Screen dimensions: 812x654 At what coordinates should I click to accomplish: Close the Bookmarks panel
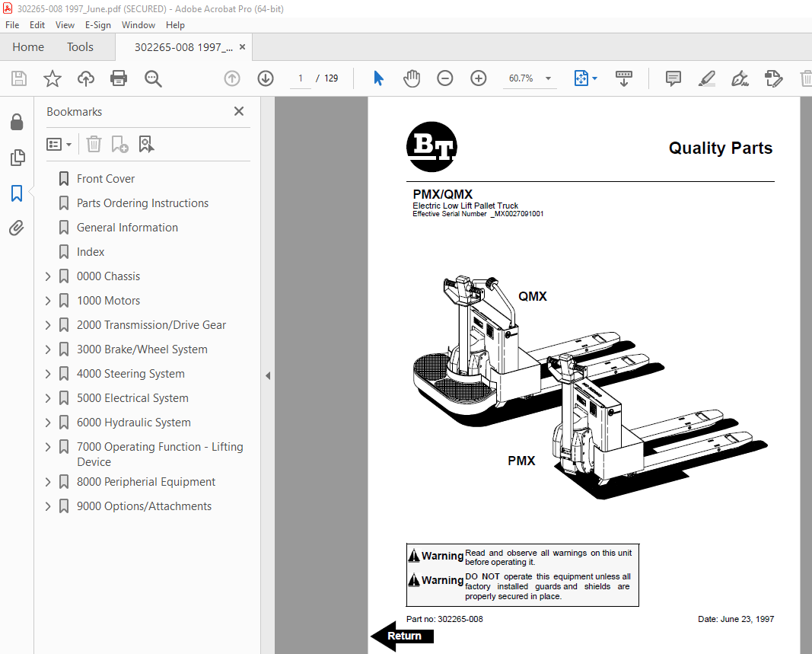coord(239,111)
